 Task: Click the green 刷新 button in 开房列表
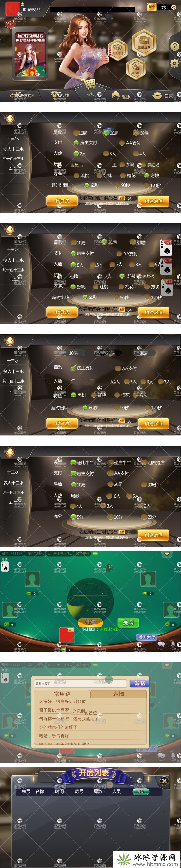(x=141, y=791)
